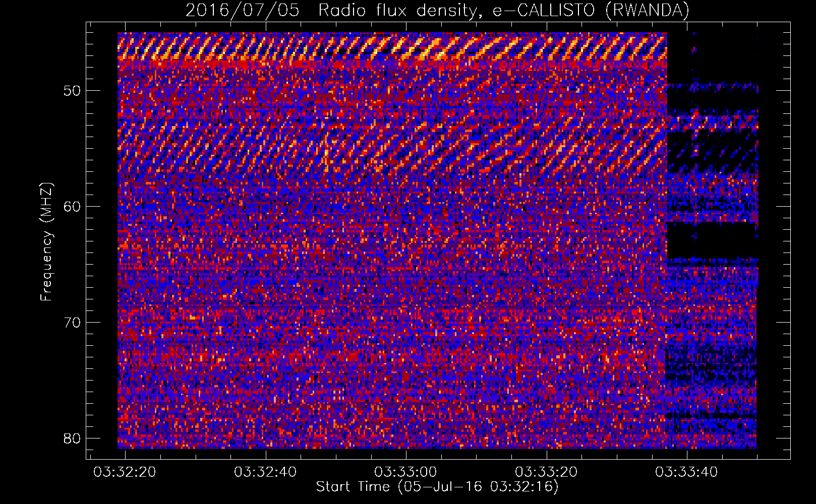Select the 60 MHz frequency axis label
This screenshot has width=816, height=504.
pyautogui.click(x=73, y=207)
